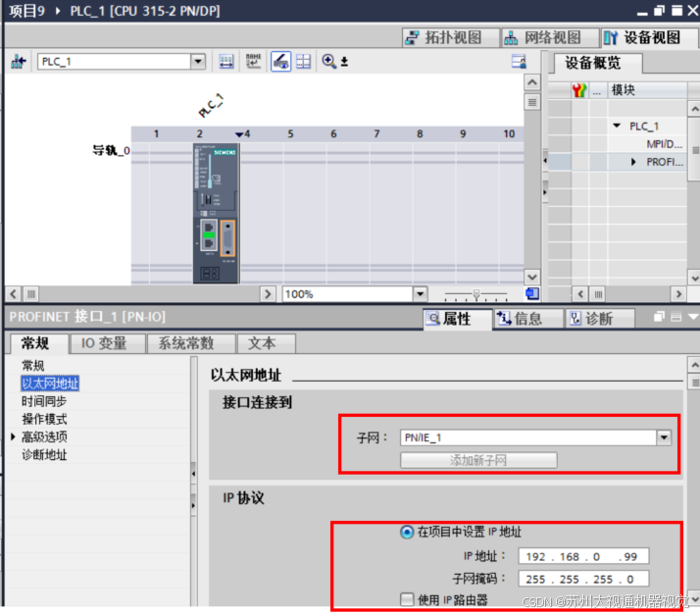Click the restore window button in title bar

click(659, 10)
